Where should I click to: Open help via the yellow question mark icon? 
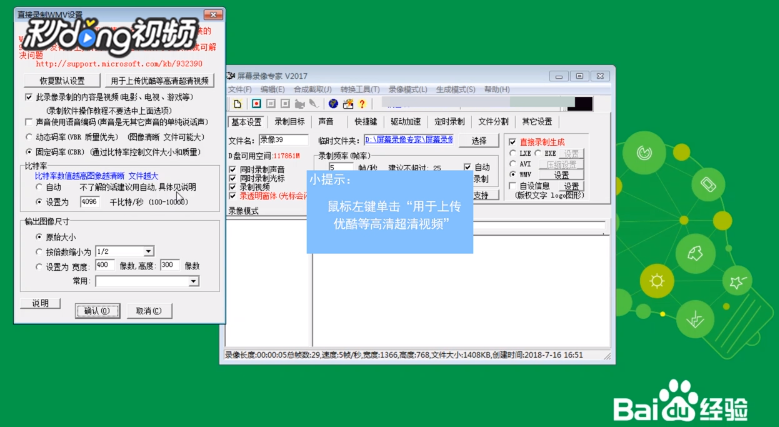[x=362, y=103]
